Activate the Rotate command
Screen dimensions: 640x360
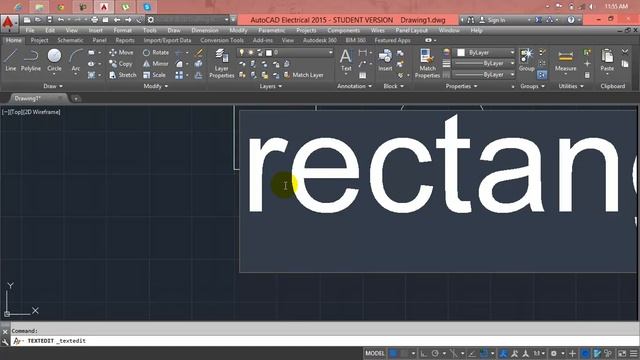coord(156,53)
